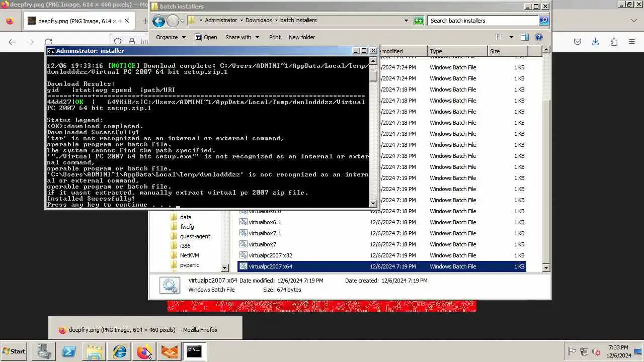Image resolution: width=644 pixels, height=362 pixels.
Task: Select the guest-agent folder in navigation tree
Action: point(195,236)
